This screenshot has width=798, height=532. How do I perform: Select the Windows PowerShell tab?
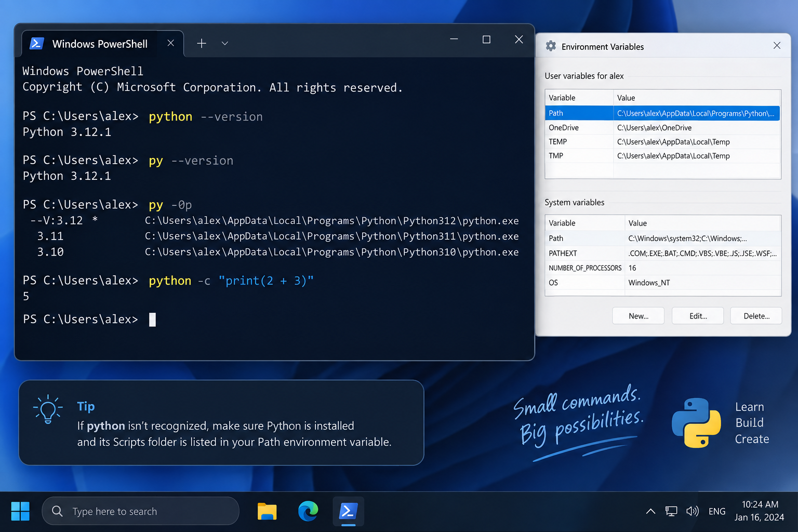point(102,44)
